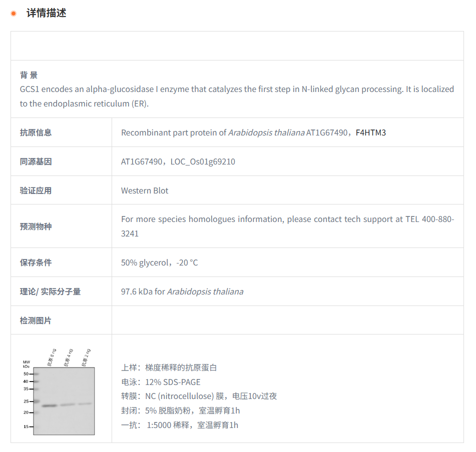Click the orange bullet icon beside 详情描述
The height and width of the screenshot is (452, 476).
coord(14,13)
